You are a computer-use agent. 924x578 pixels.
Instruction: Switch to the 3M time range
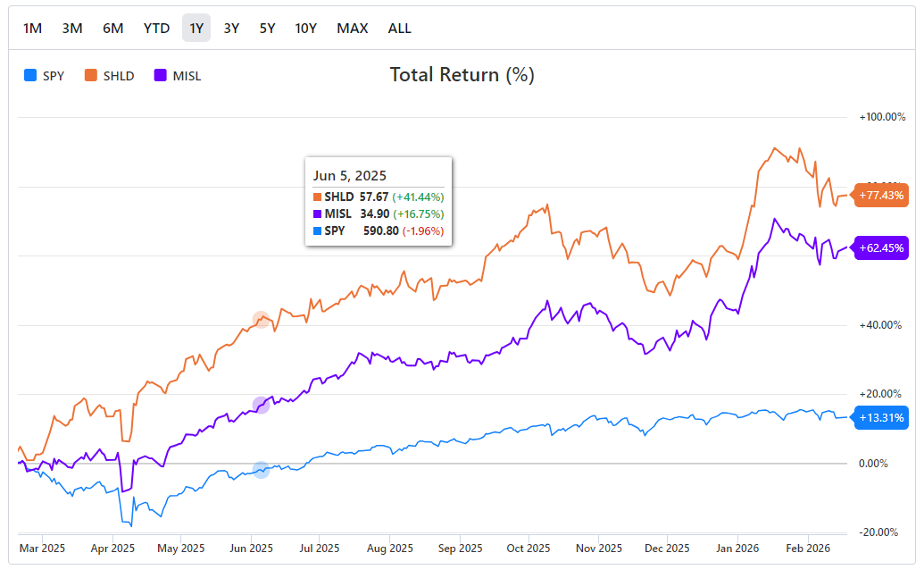(x=72, y=28)
